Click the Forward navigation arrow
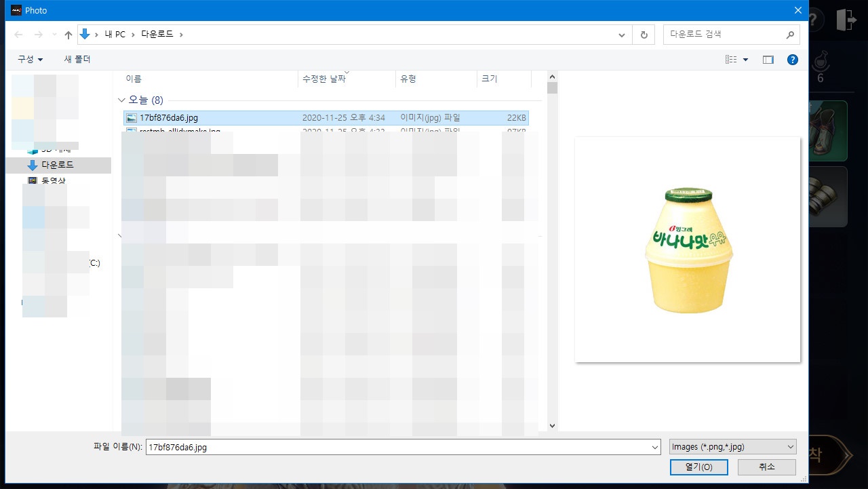The width and height of the screenshot is (868, 489). pos(39,35)
